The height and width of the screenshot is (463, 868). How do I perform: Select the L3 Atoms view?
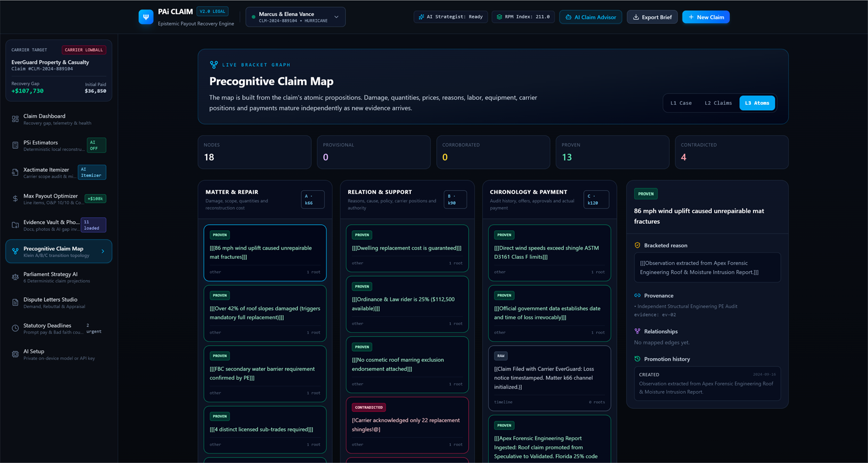[x=757, y=103]
